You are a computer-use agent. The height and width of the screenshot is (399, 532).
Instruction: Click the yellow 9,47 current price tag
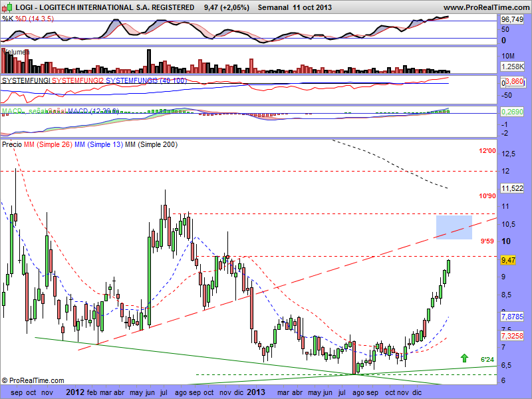508,260
